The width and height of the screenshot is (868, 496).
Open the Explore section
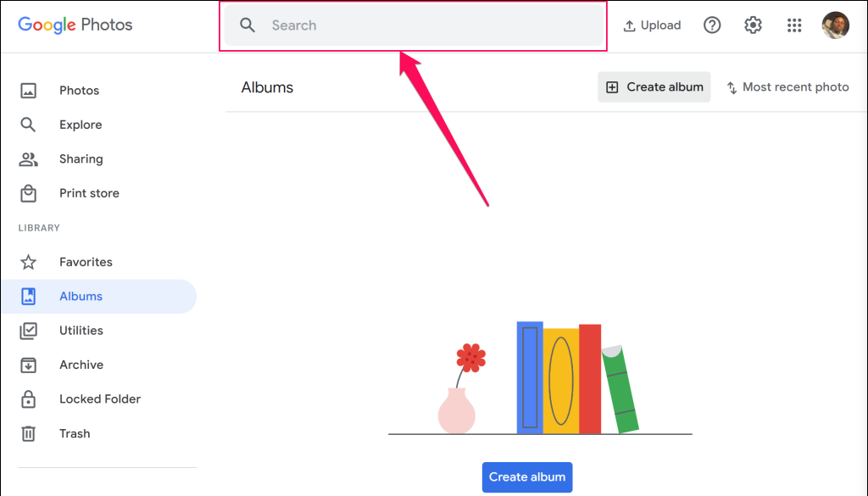tap(81, 125)
